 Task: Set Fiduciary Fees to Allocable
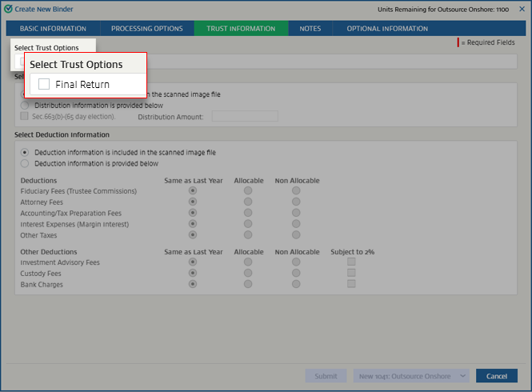point(248,191)
